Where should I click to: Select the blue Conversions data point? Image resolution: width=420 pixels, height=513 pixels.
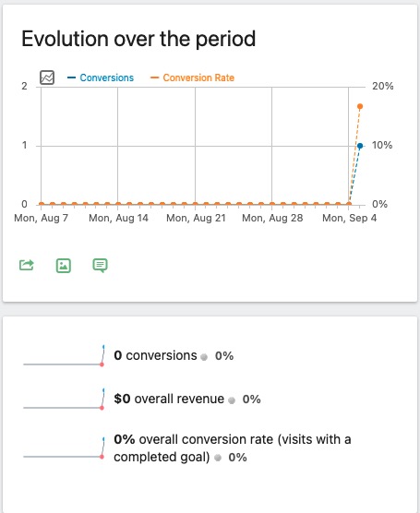click(x=360, y=146)
